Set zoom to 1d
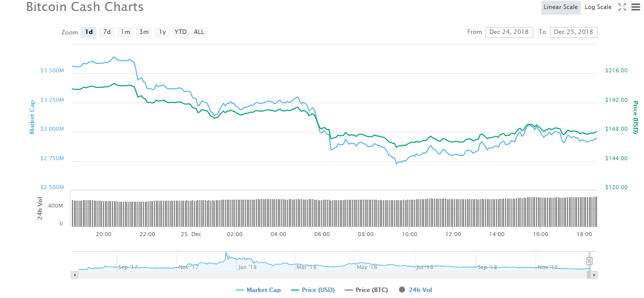644x298 pixels. tap(89, 32)
